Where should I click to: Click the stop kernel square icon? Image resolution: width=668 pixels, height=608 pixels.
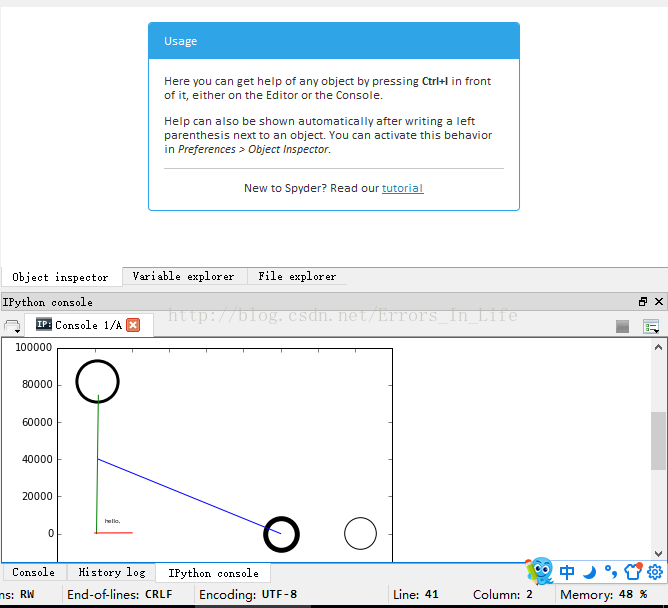622,326
